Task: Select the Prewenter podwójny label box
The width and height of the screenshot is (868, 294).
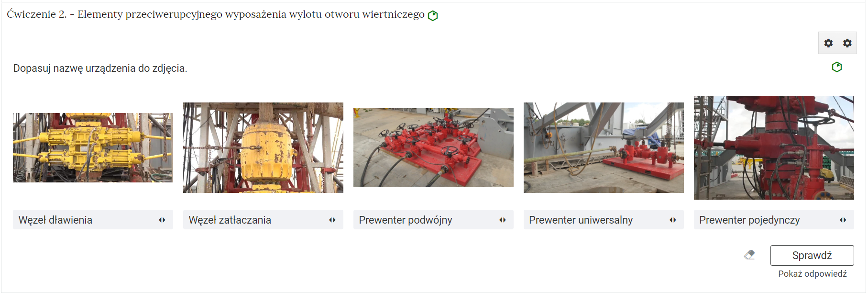Action: tap(433, 220)
